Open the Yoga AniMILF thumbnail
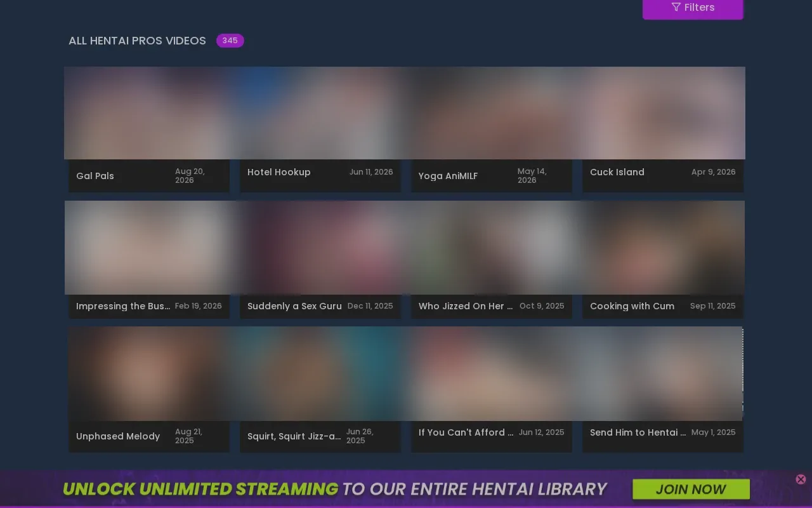Viewport: 812px width, 508px height. (x=492, y=113)
